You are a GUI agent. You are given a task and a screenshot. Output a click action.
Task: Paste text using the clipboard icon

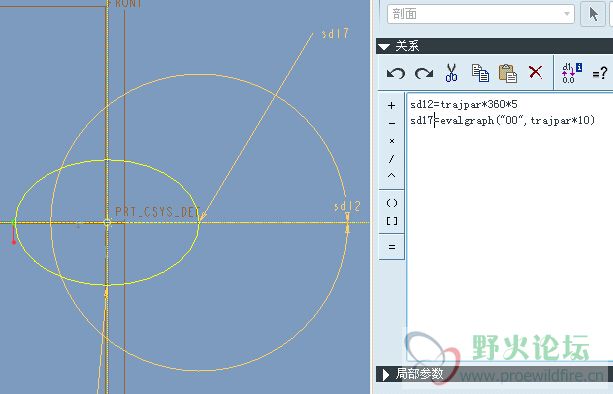coord(508,73)
